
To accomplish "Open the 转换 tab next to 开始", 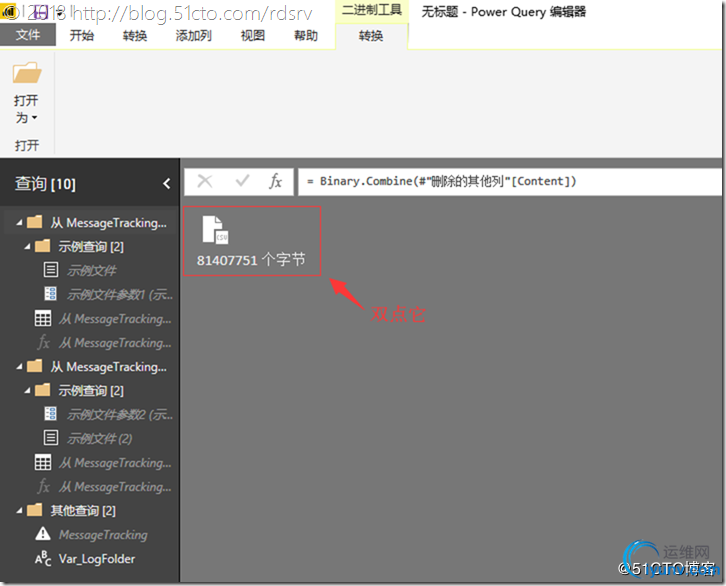I will [x=135, y=35].
